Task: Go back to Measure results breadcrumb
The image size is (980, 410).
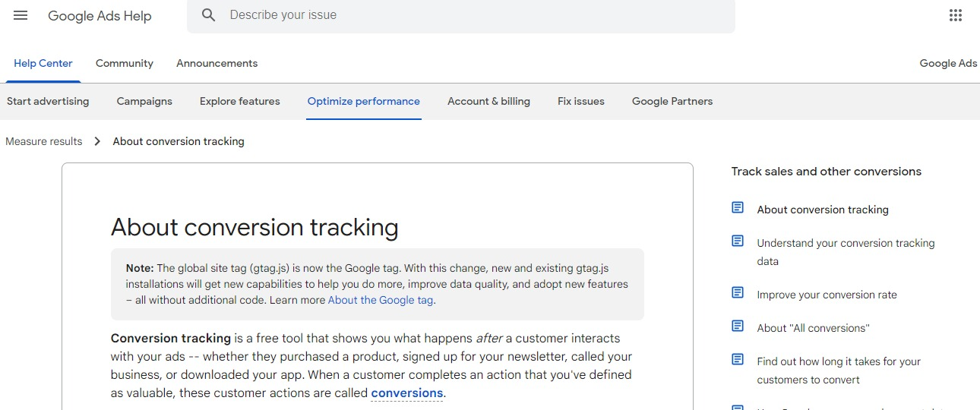Action: coord(44,141)
